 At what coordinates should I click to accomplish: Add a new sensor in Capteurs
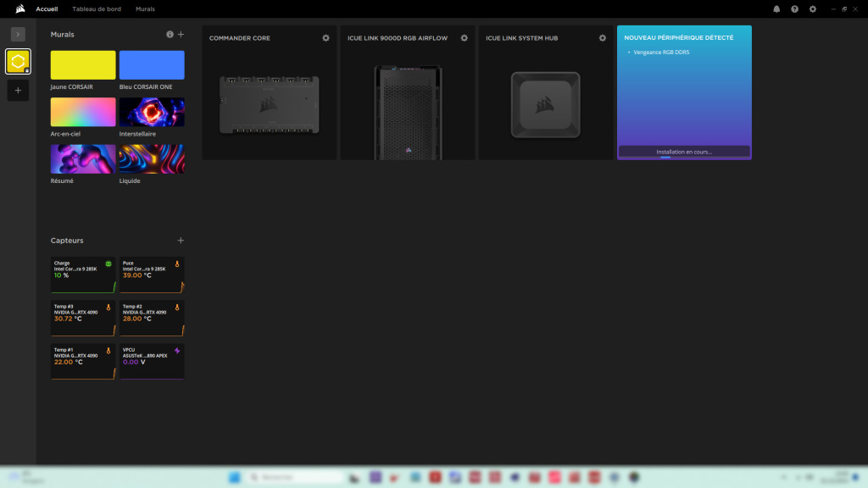coord(181,241)
